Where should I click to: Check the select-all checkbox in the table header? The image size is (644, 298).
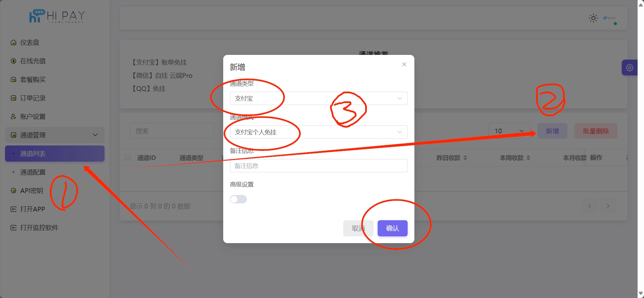pos(128,157)
